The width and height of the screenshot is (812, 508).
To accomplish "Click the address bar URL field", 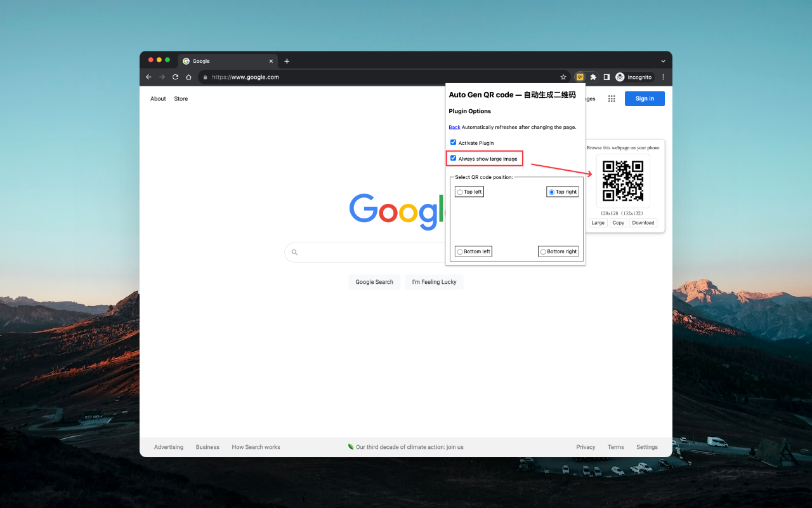I will [x=383, y=77].
